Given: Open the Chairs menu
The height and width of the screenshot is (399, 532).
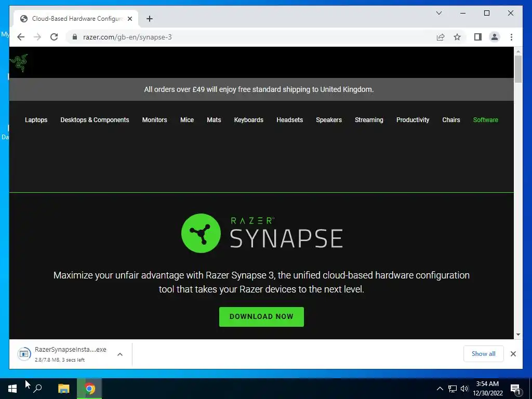Looking at the screenshot, I should pos(451,120).
